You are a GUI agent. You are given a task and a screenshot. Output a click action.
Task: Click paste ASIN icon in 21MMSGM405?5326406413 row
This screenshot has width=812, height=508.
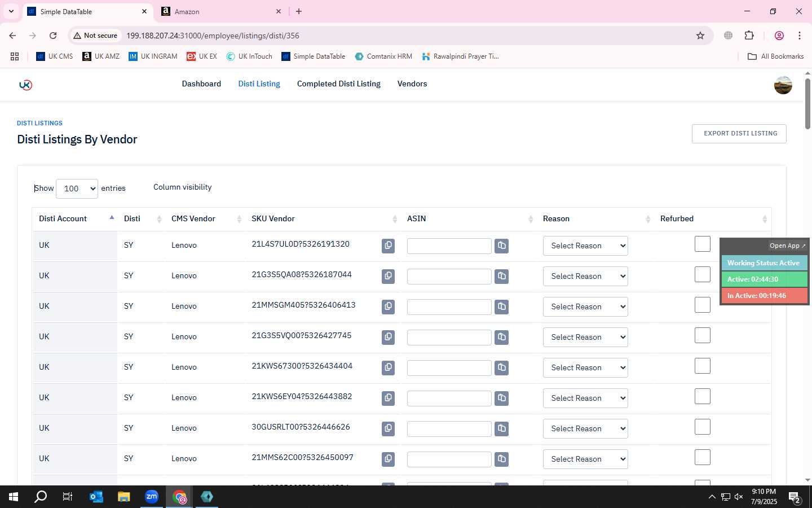click(501, 306)
